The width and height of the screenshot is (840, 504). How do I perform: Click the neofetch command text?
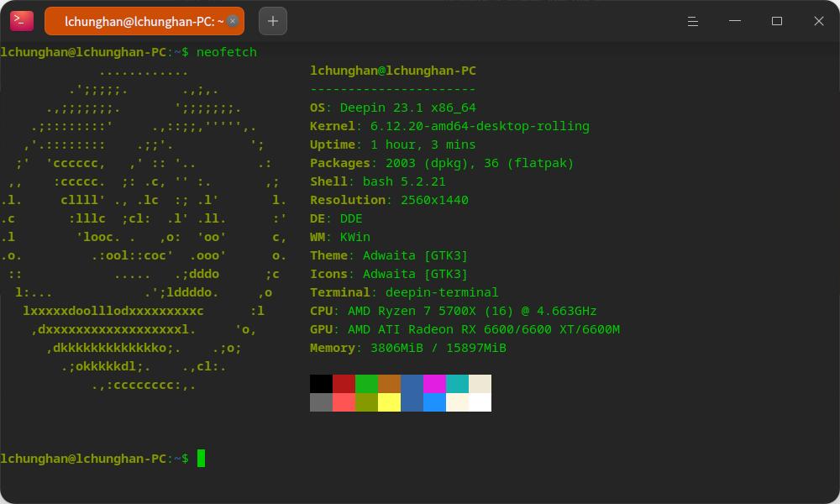point(227,52)
